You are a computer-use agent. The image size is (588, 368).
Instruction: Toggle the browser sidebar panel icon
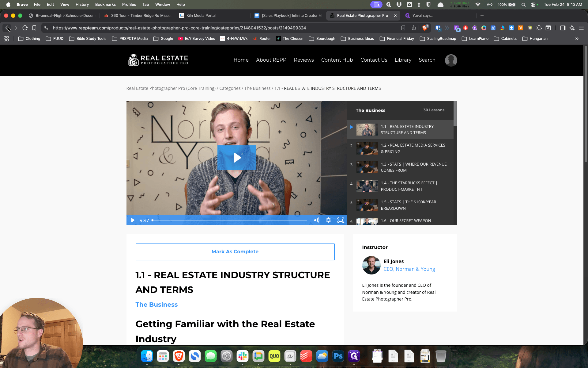tap(563, 28)
